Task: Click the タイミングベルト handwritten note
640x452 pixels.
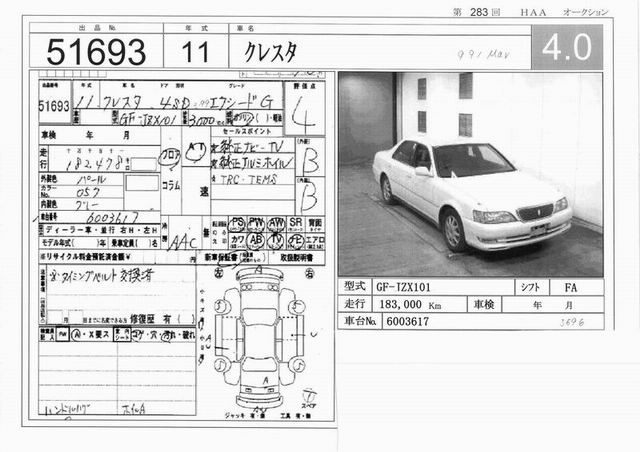Action: (x=102, y=276)
